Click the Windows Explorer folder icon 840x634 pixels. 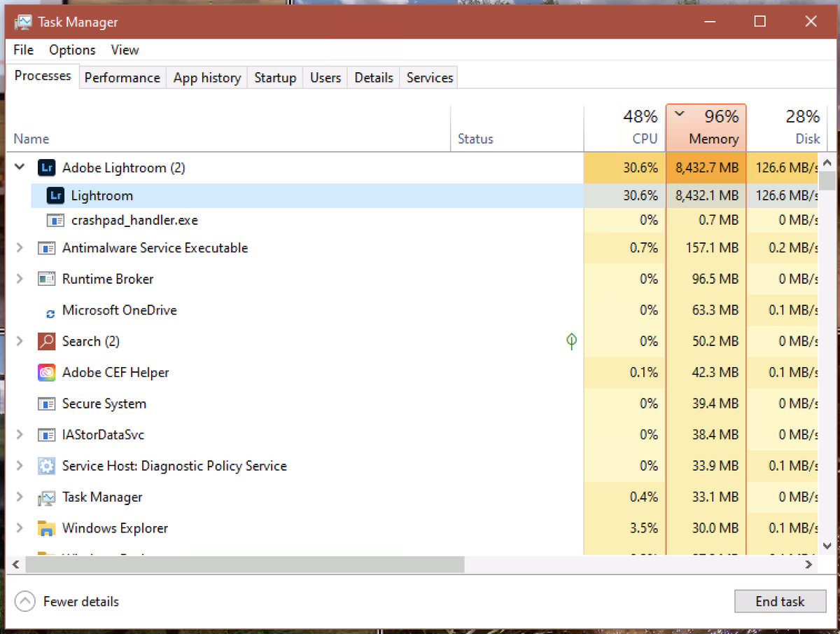(x=46, y=528)
